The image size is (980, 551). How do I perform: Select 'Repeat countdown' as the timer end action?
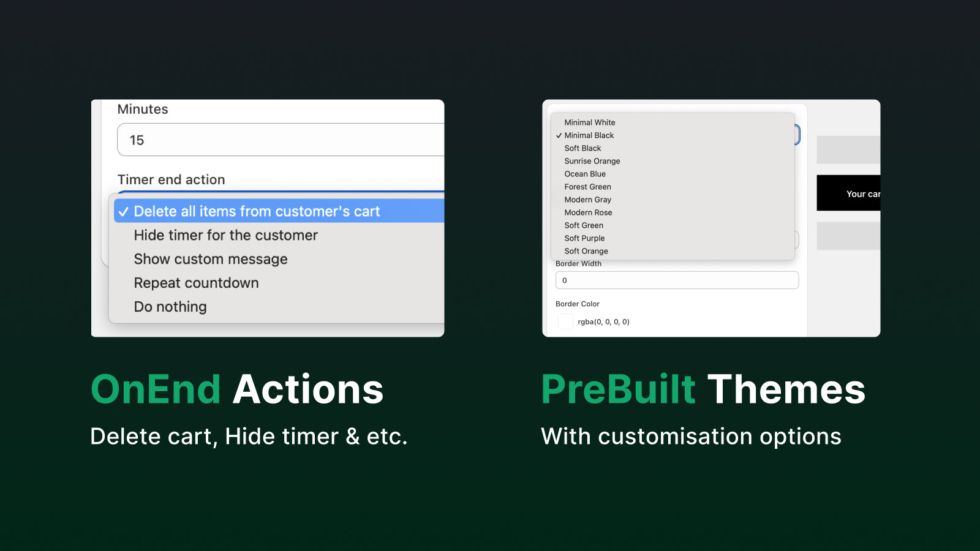click(196, 282)
